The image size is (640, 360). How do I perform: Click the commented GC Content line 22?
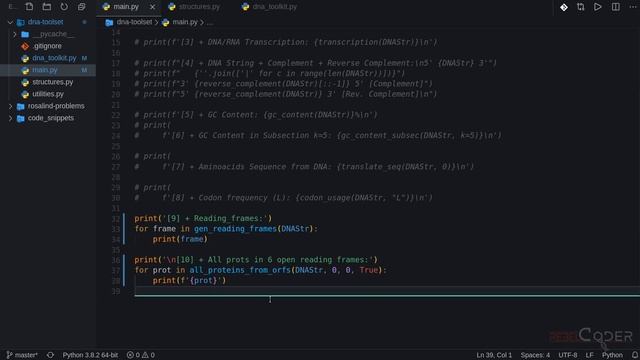(x=256, y=115)
